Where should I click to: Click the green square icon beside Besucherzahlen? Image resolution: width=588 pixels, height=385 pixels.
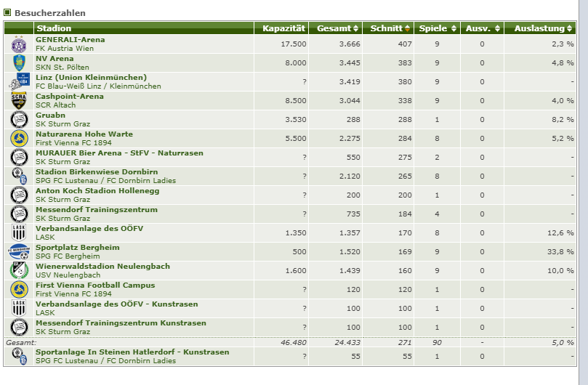coord(7,12)
